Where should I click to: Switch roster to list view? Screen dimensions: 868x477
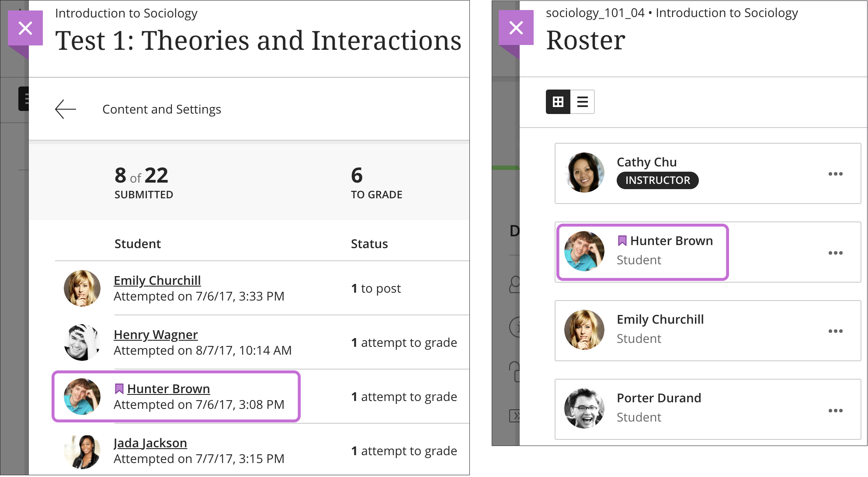582,102
